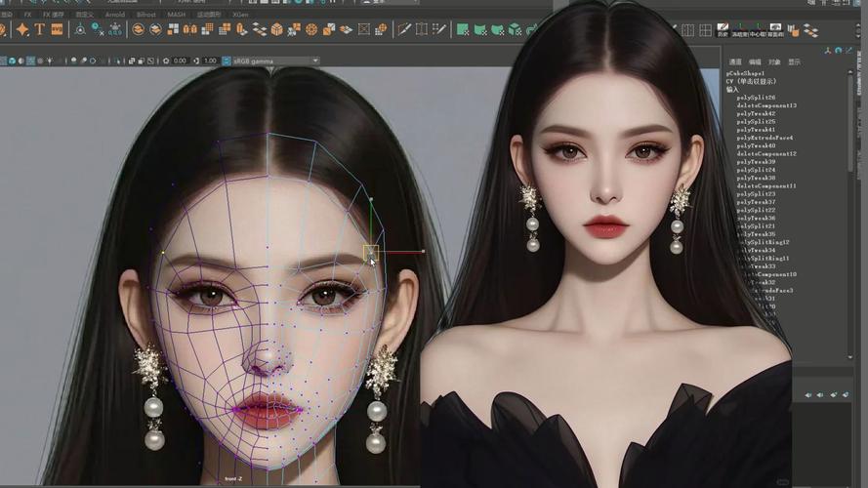This screenshot has height=488, width=868.
Task: Open the 对象 channel box menu
Action: pyautogui.click(x=774, y=61)
